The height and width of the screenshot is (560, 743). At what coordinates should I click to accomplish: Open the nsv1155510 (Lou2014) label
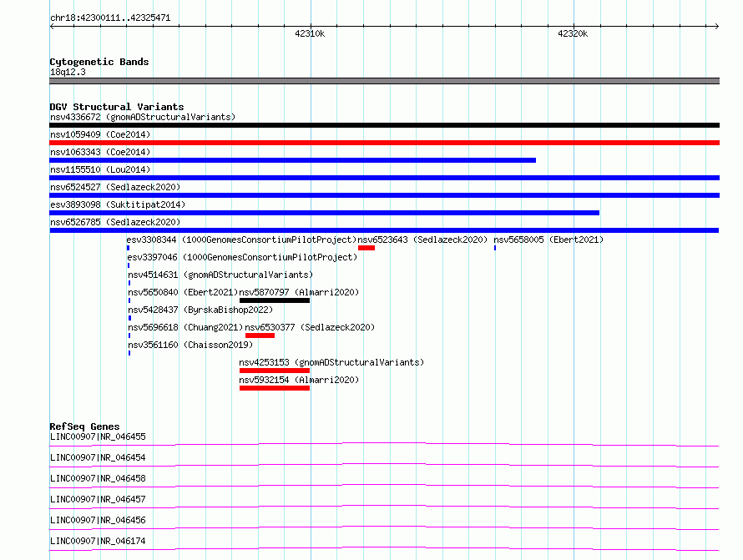100,169
